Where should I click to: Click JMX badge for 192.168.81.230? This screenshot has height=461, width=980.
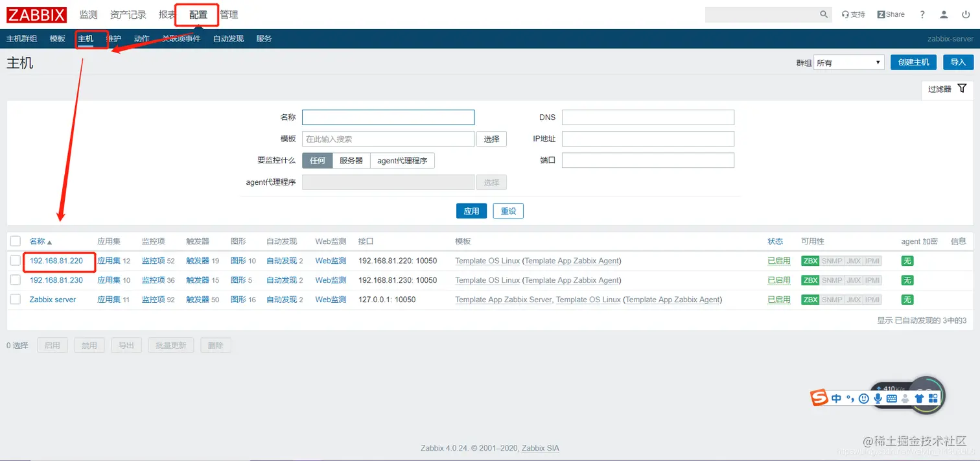[854, 280]
